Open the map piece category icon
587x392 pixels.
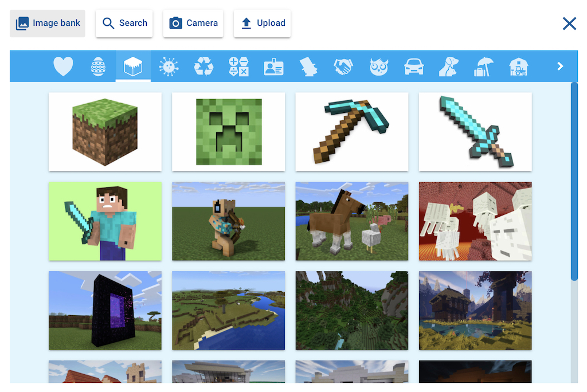(x=308, y=66)
